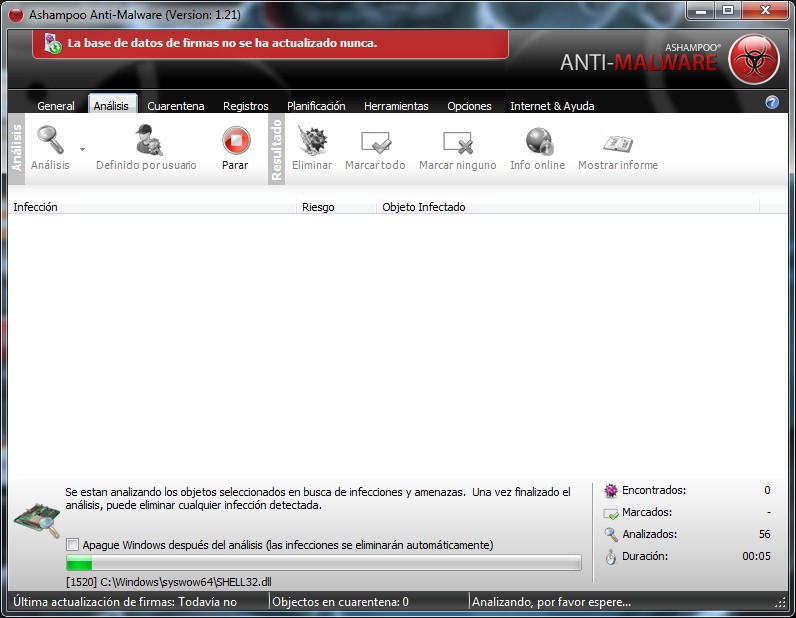
Task: Click Marcar todo
Action: tap(375, 147)
